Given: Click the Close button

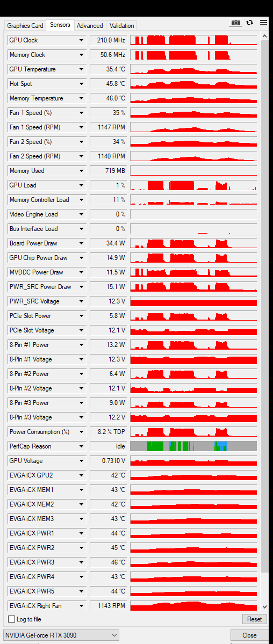Looking at the screenshot, I should coord(249,635).
